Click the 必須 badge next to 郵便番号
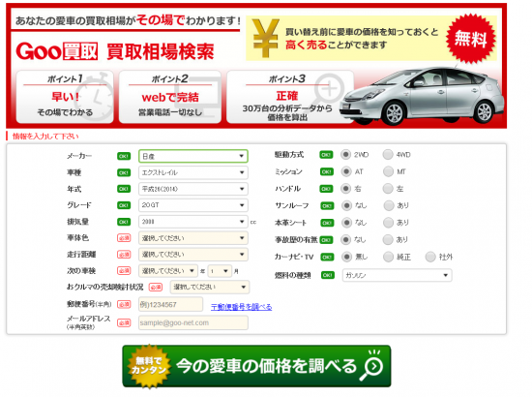Image resolution: width=532 pixels, height=397 pixels. point(124,305)
